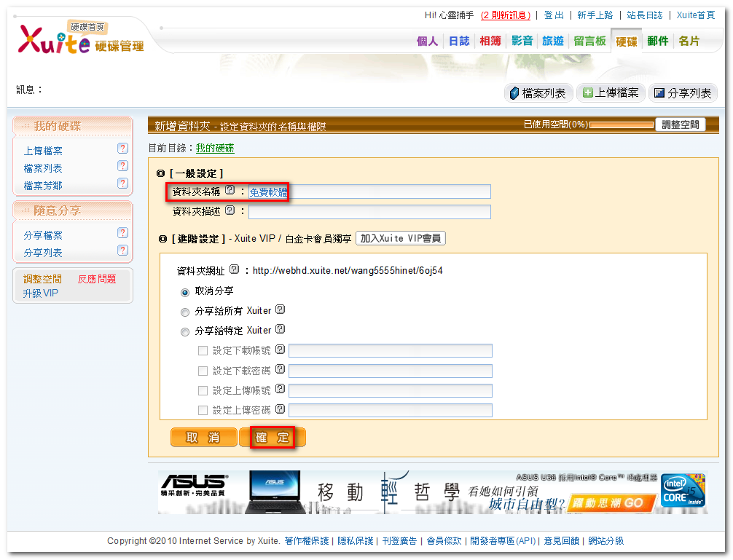733x560 pixels.
Task: Click help icon next to 資料夾名稱
Action: tap(230, 191)
